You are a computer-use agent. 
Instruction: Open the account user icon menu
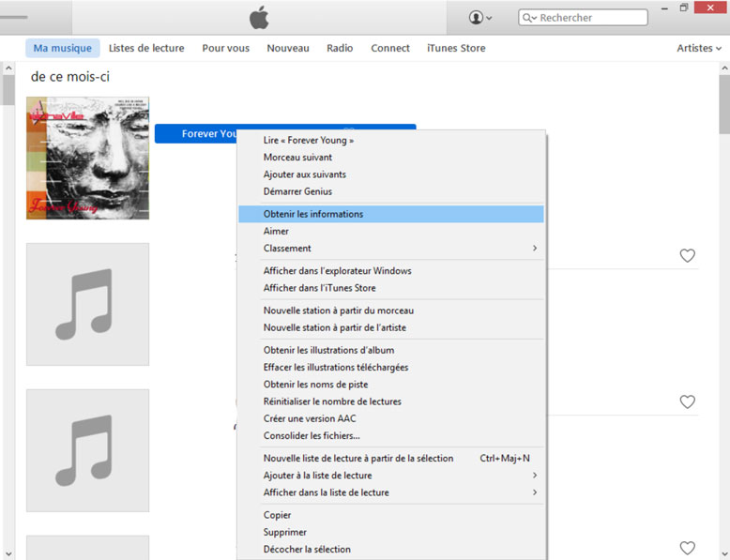pyautogui.click(x=480, y=18)
